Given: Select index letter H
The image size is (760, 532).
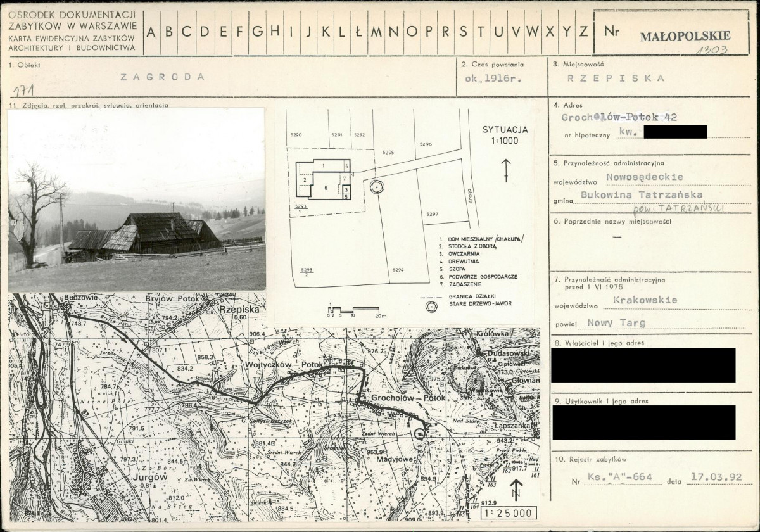Looking at the screenshot, I should pos(275,32).
